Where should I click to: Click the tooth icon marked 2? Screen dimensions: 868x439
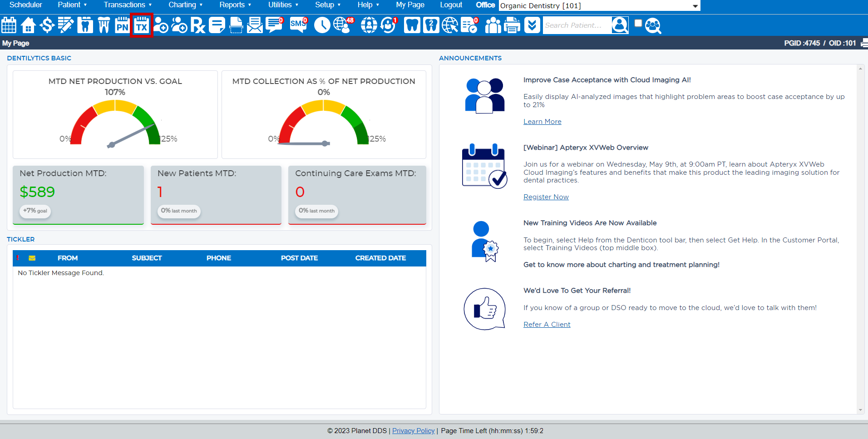tap(431, 25)
